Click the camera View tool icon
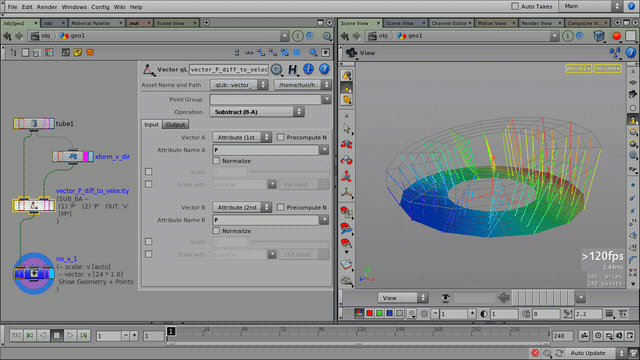 coord(351,53)
